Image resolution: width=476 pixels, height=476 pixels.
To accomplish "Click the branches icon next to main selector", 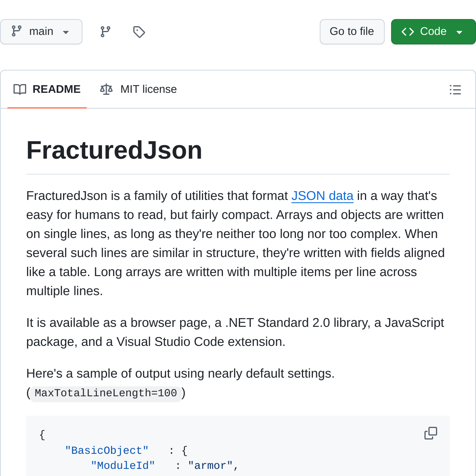I will [x=105, y=31].
